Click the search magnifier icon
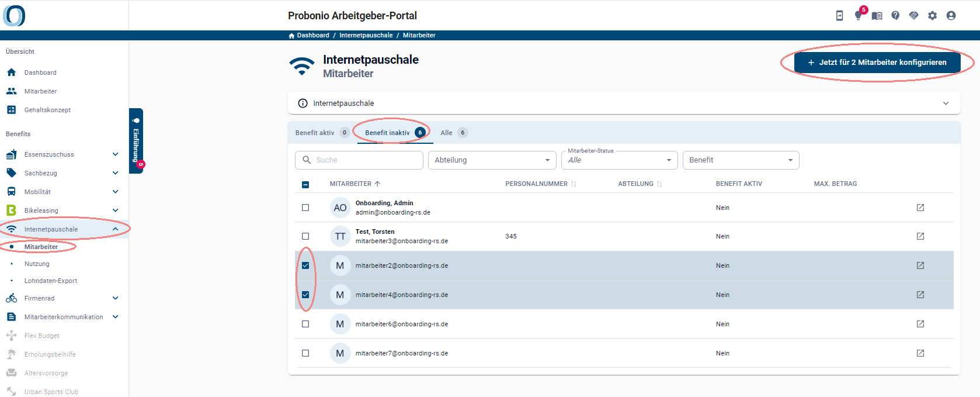The image size is (980, 397). [x=307, y=160]
